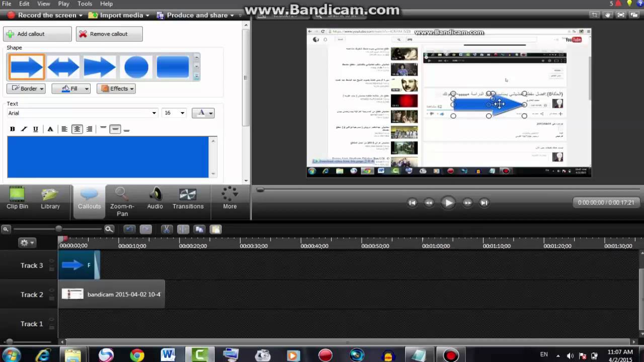This screenshot has height=362, width=644.
Task: Align callout text to vertical middle
Action: [115, 129]
